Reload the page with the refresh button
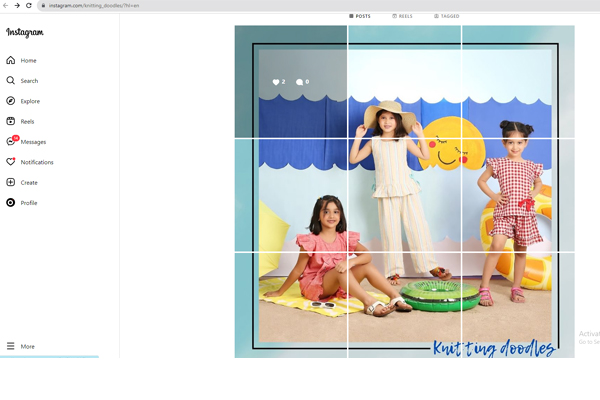Image resolution: width=600 pixels, height=400 pixels. tap(29, 5)
